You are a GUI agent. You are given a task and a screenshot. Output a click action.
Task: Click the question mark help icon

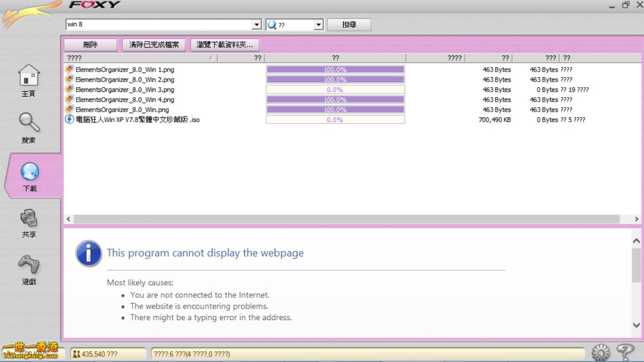tap(625, 352)
